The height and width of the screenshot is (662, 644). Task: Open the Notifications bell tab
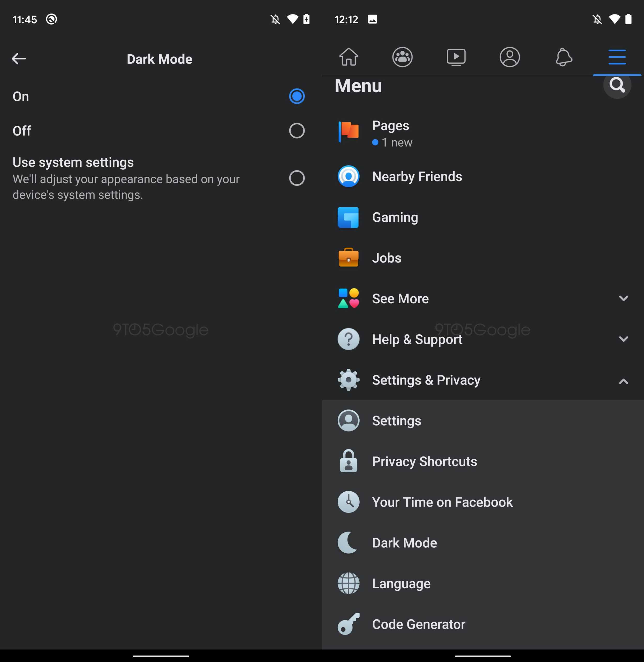(564, 57)
